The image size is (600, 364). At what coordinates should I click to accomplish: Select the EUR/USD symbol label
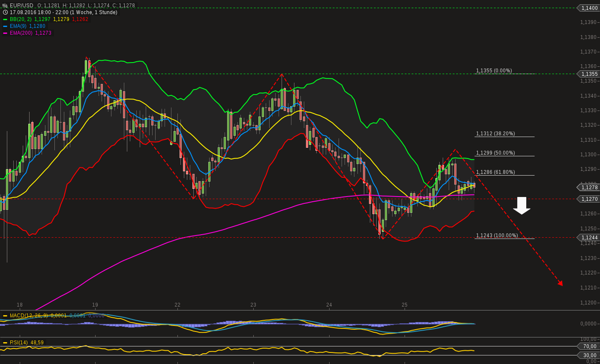tap(21, 6)
